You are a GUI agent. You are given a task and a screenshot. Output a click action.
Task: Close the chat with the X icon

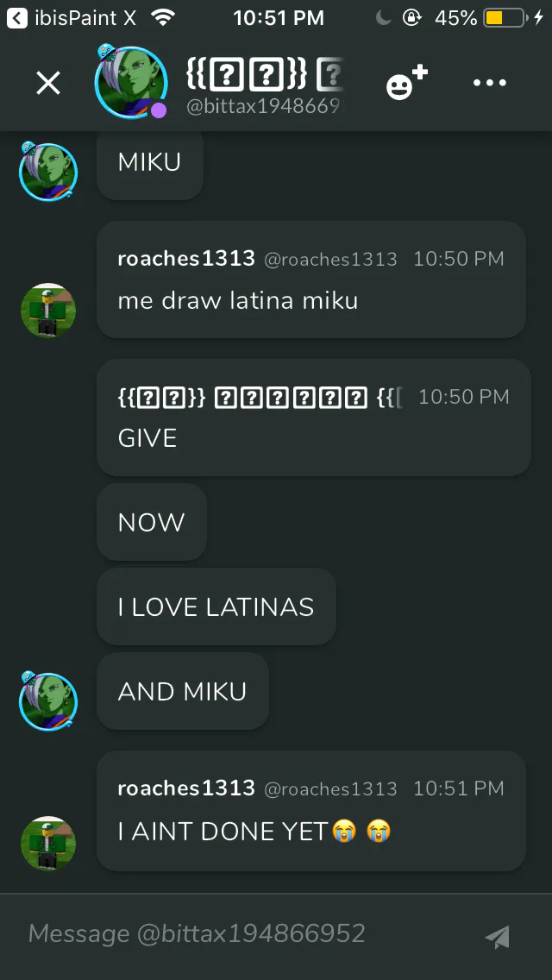click(x=48, y=83)
